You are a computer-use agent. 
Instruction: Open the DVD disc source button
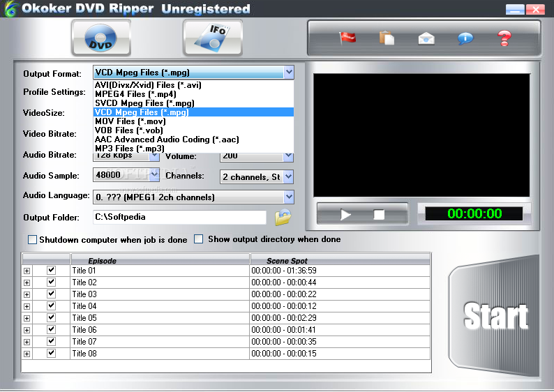(x=101, y=38)
